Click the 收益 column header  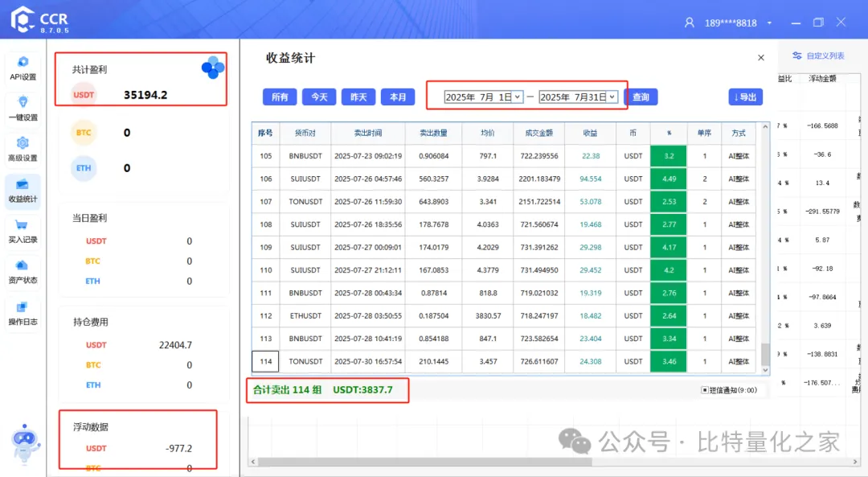(x=590, y=133)
